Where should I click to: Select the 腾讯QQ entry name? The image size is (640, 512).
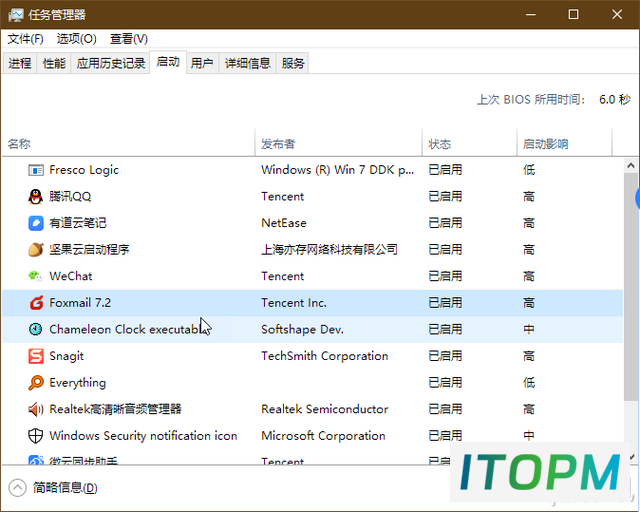pyautogui.click(x=70, y=196)
